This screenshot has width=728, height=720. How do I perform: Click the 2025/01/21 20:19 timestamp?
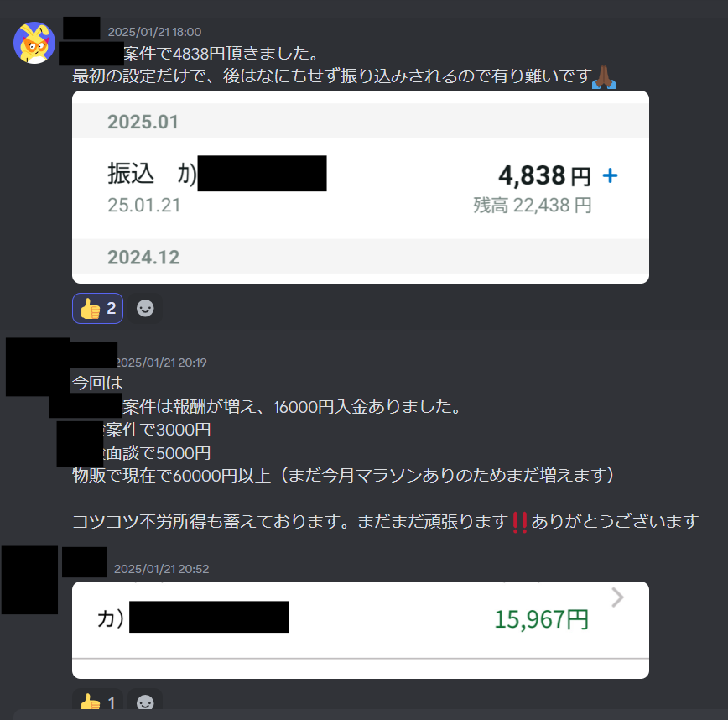coord(161,363)
